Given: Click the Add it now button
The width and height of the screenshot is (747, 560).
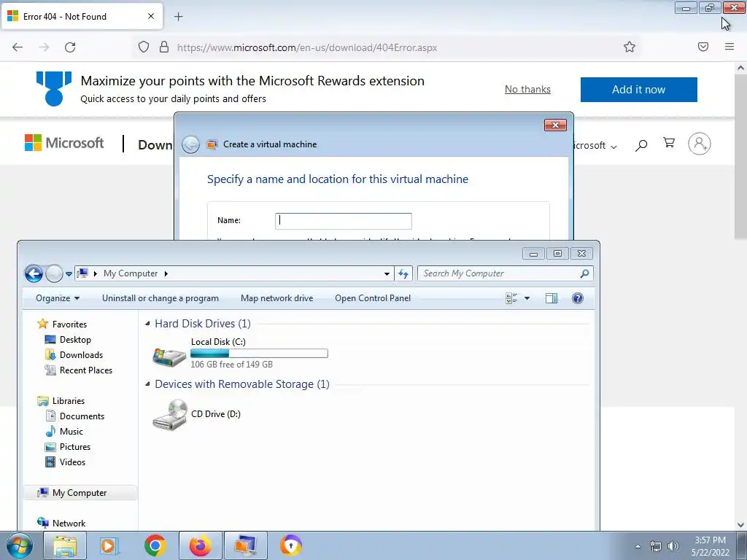Looking at the screenshot, I should tap(638, 90).
